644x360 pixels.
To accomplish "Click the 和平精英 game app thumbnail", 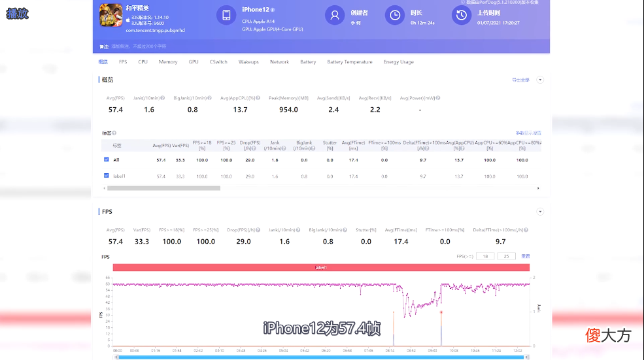I will click(111, 15).
